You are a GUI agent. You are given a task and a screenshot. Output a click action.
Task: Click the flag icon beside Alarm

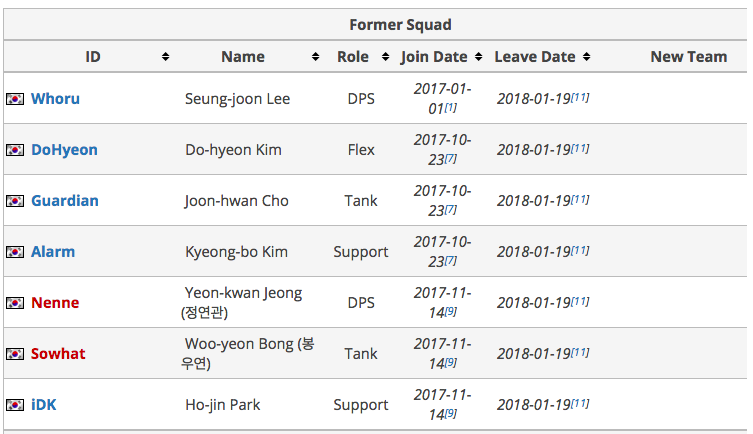tap(15, 252)
